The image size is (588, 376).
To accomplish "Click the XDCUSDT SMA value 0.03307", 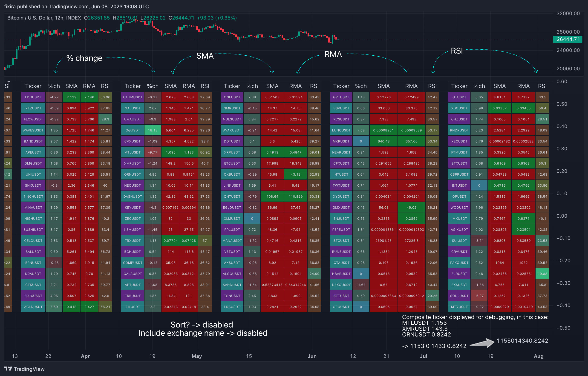I will (499, 108).
